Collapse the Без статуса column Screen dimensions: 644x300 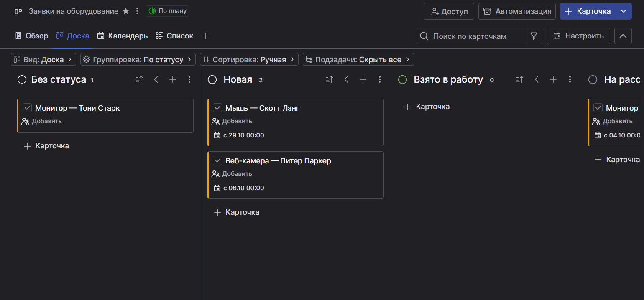click(156, 79)
